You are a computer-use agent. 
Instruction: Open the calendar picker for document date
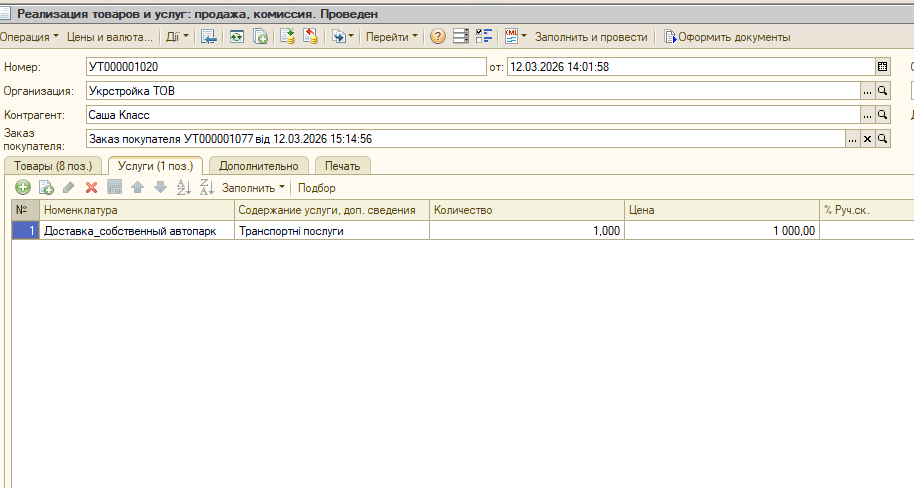(883, 67)
